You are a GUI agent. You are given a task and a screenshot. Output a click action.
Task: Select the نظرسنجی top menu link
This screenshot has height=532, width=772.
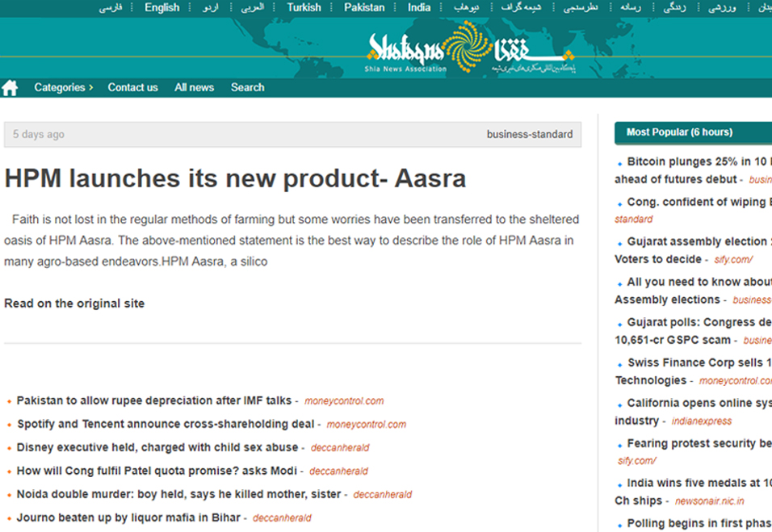[x=581, y=7]
